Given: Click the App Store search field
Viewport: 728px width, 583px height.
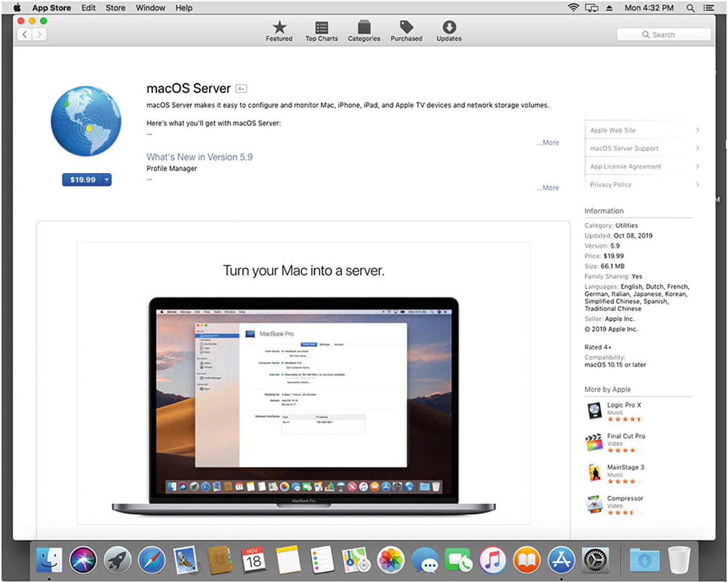Looking at the screenshot, I should (x=663, y=35).
